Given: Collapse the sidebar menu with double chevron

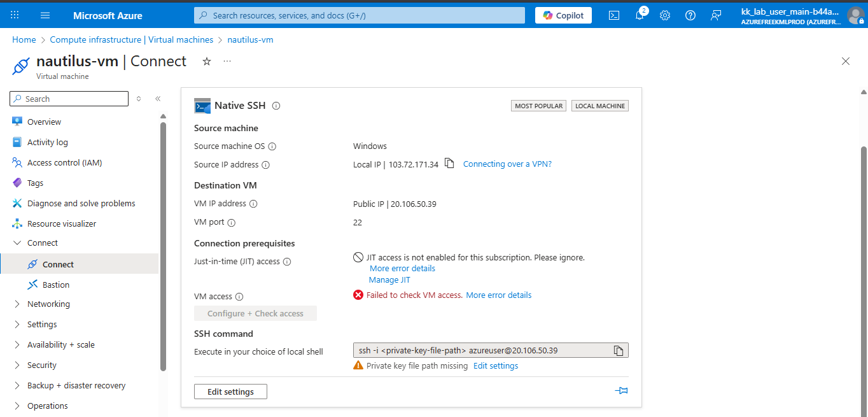Looking at the screenshot, I should 158,99.
